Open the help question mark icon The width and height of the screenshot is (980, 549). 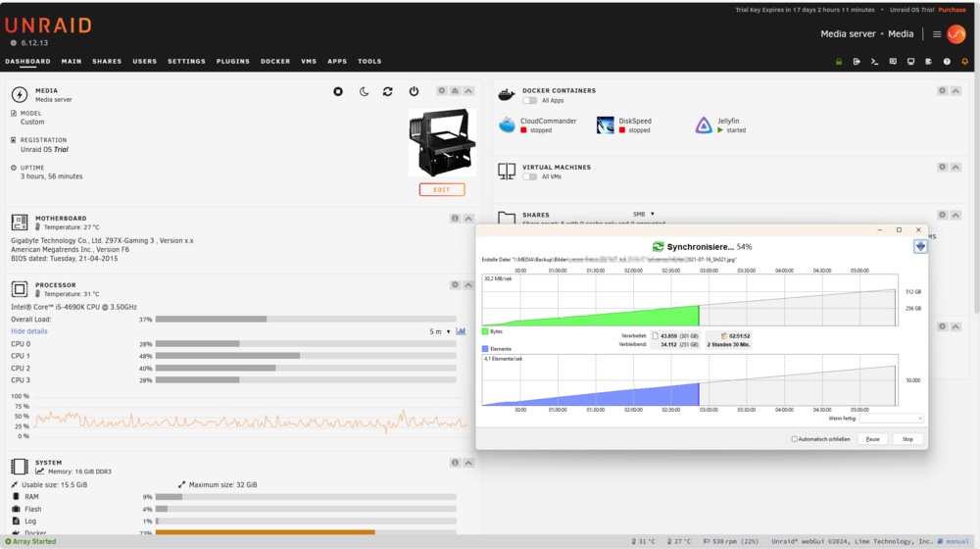click(947, 62)
